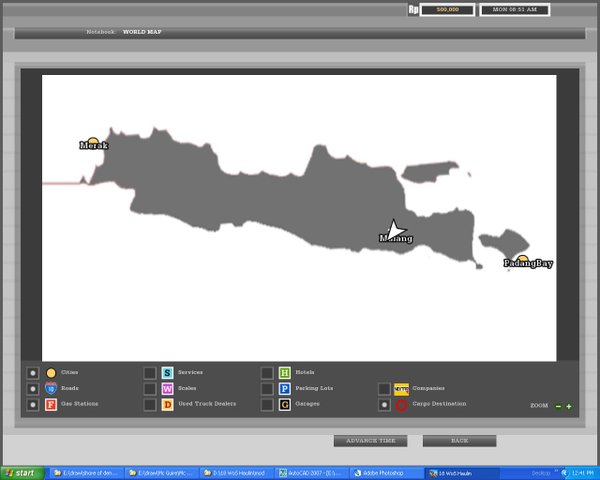Select the Malang location arrow on map
600x480 pixels.
click(x=396, y=231)
